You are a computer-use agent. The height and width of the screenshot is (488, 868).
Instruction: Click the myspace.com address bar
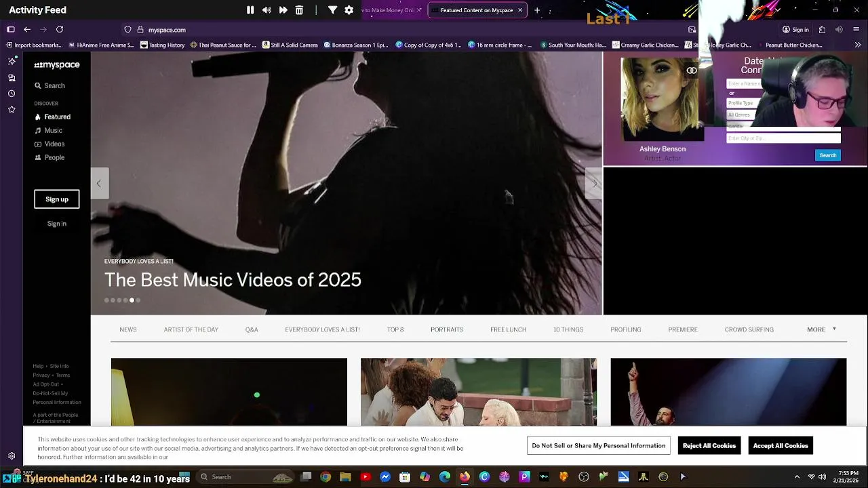(167, 30)
